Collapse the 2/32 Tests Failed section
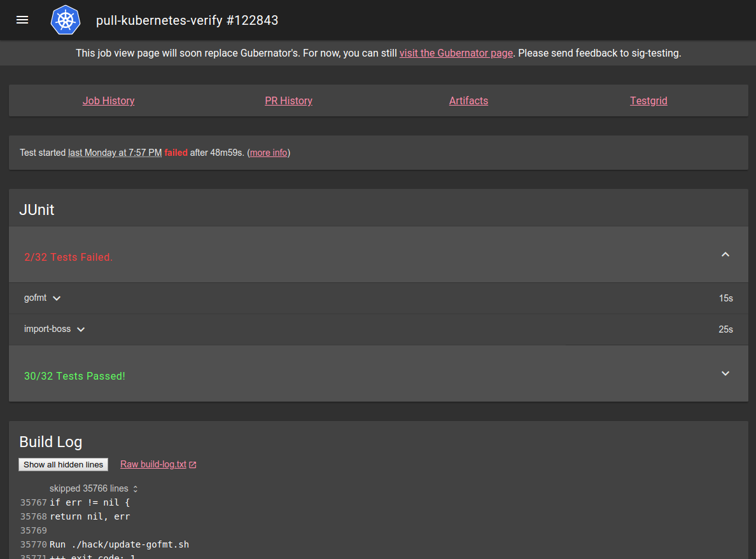756x559 pixels. pyautogui.click(x=725, y=255)
